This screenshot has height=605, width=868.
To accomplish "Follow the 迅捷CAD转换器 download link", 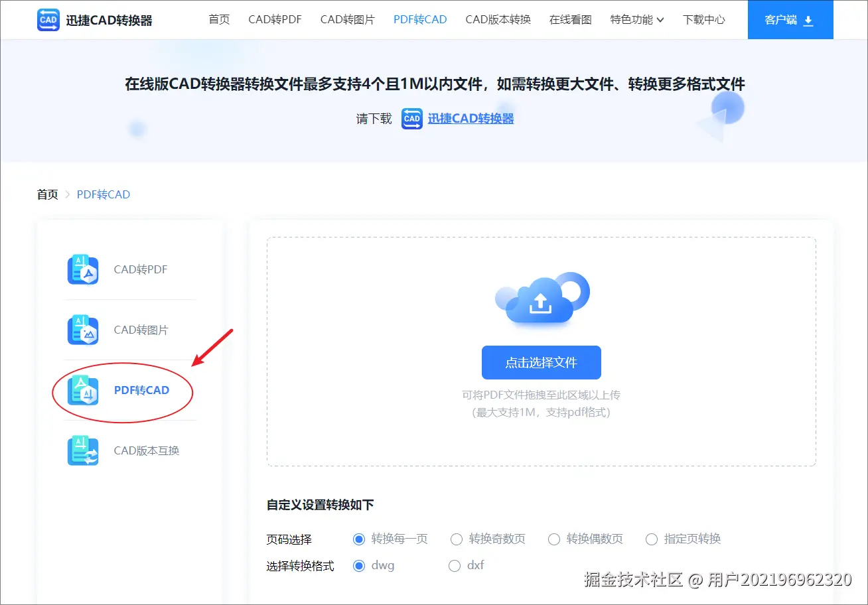I will pyautogui.click(x=471, y=119).
